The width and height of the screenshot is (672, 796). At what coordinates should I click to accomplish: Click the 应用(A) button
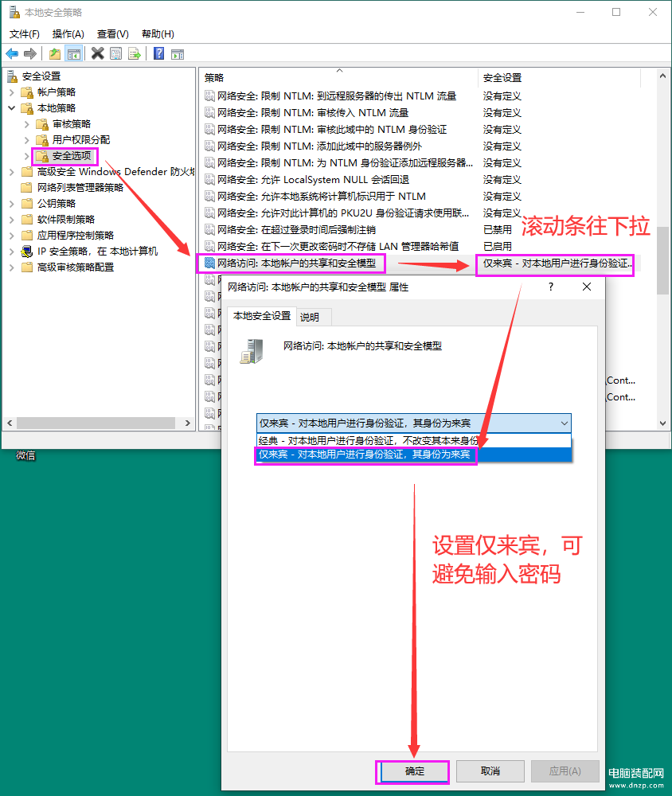tap(565, 771)
